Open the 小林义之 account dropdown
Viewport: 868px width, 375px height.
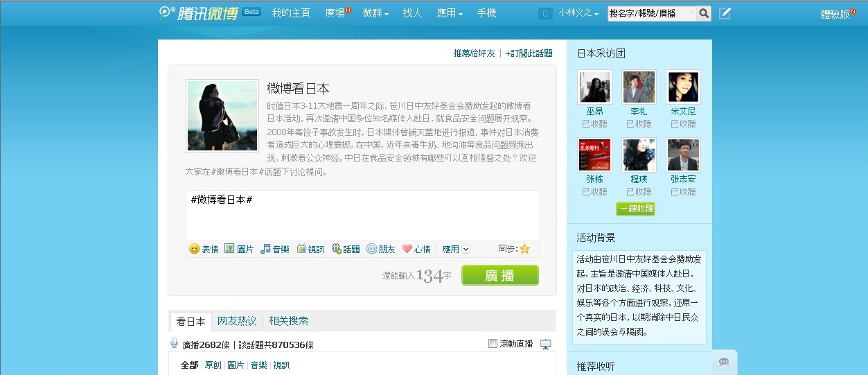point(578,13)
